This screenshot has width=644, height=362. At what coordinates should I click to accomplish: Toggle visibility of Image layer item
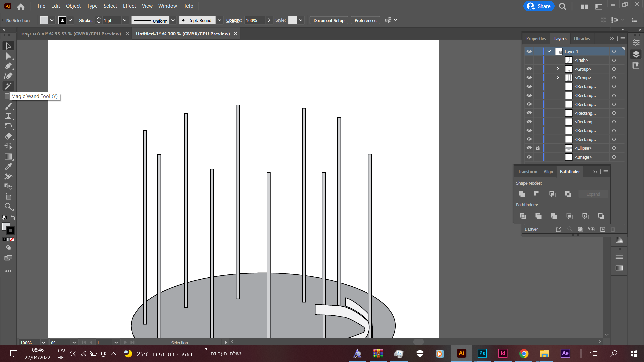pyautogui.click(x=529, y=157)
